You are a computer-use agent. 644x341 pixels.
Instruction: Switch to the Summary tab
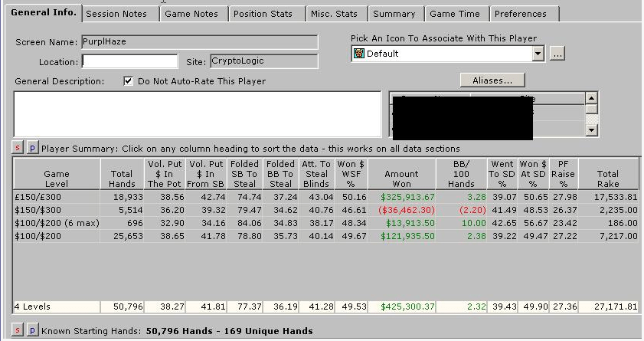394,14
